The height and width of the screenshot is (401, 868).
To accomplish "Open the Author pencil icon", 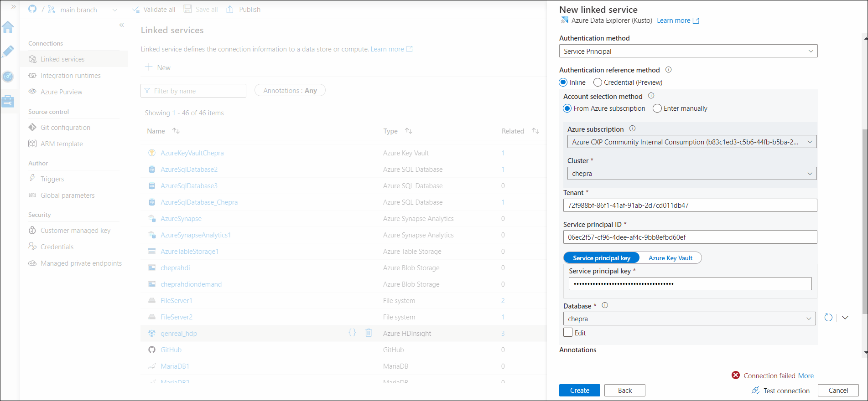I will (8, 51).
